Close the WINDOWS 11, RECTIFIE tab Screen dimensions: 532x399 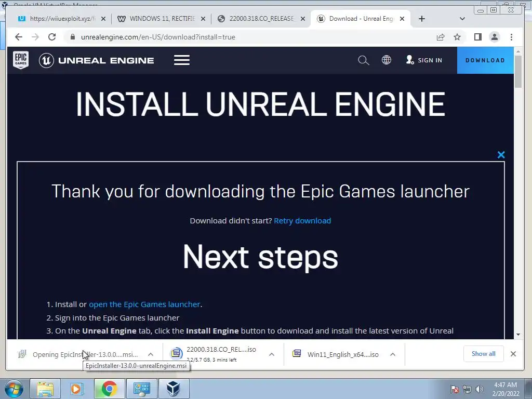click(x=203, y=19)
